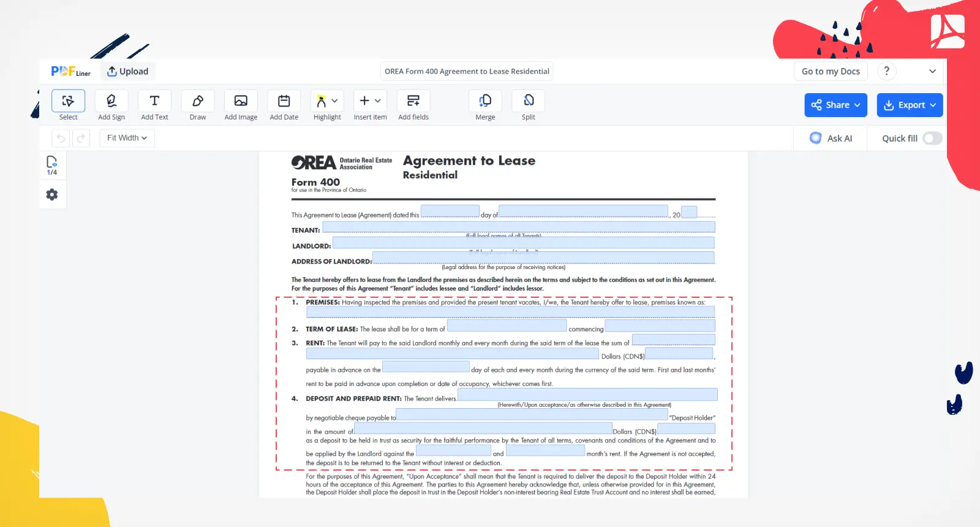Open the settings gear in sidebar

click(52, 194)
